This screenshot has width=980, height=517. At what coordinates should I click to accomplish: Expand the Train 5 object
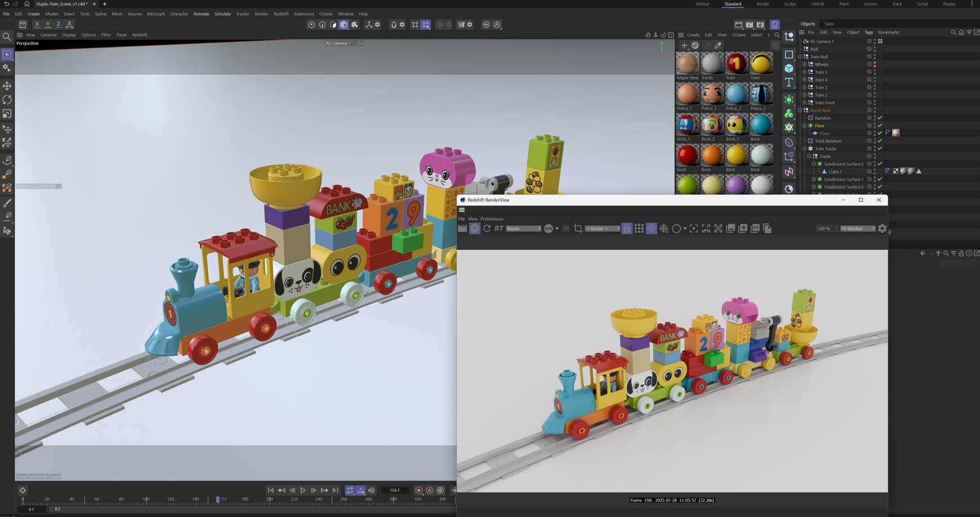click(804, 72)
